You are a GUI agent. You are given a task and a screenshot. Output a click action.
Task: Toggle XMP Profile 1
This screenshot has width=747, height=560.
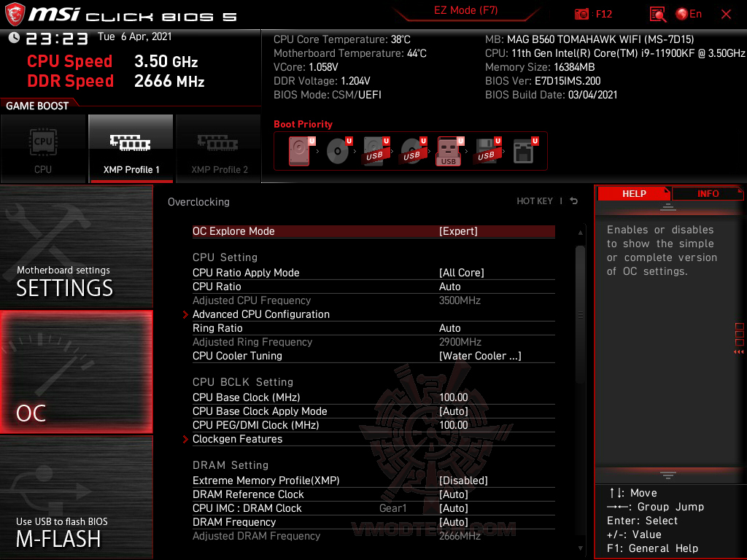pyautogui.click(x=131, y=149)
